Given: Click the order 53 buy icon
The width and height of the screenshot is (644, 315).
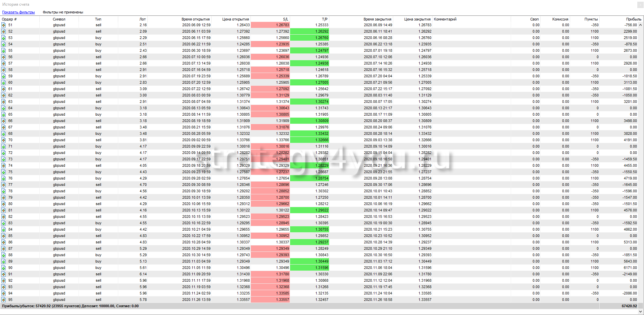Looking at the screenshot, I should [4, 38].
